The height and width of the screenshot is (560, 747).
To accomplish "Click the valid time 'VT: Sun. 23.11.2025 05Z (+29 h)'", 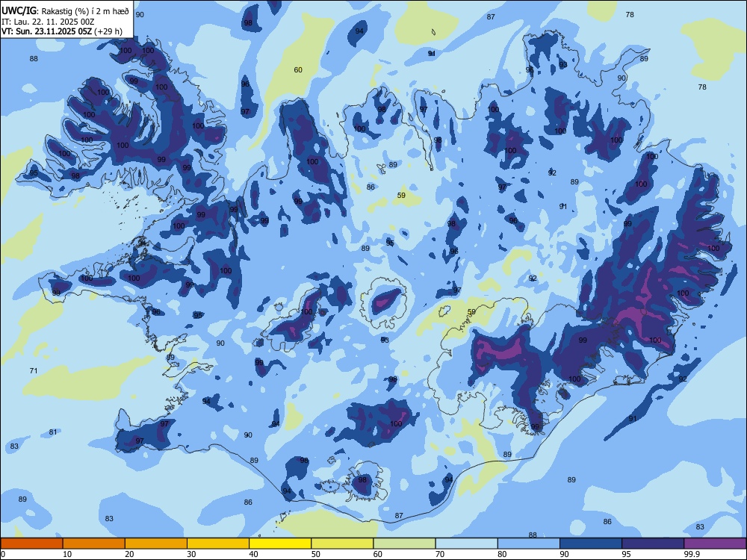I will pyautogui.click(x=61, y=31).
